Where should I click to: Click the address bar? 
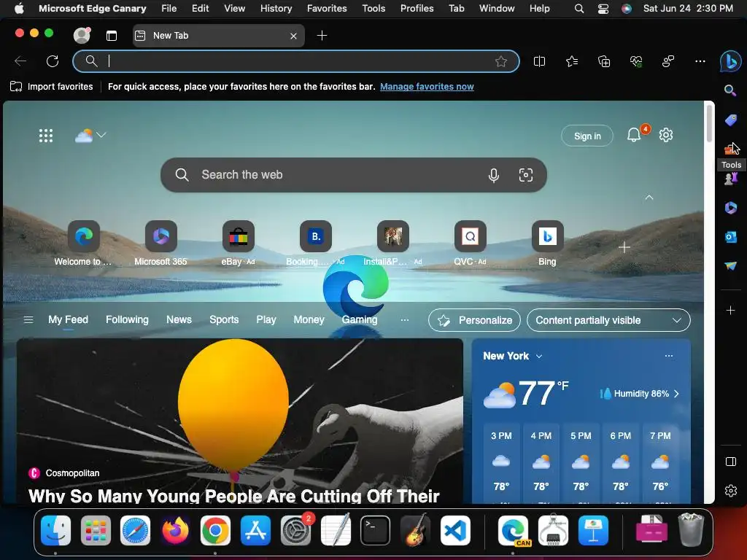(x=296, y=61)
